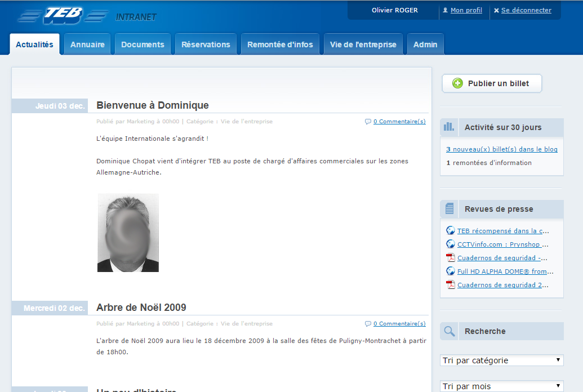Click the magnifier icon beside Recherche
Viewport: 583px width, 392px height.
(x=449, y=331)
